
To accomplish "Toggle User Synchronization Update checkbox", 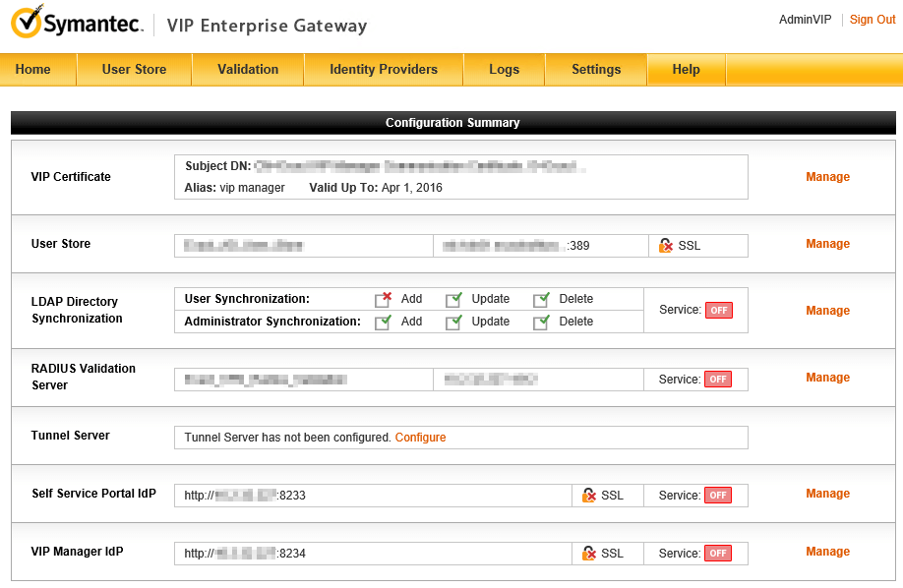I will (453, 299).
